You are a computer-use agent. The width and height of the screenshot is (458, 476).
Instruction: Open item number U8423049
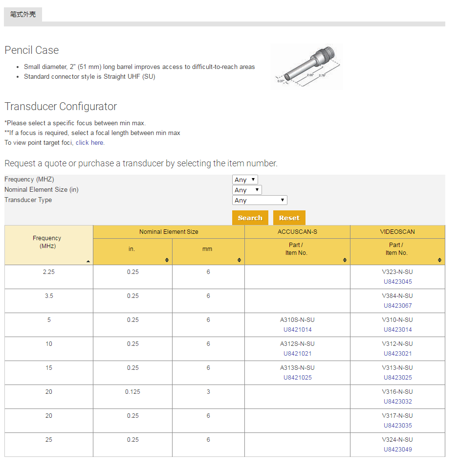point(397,450)
